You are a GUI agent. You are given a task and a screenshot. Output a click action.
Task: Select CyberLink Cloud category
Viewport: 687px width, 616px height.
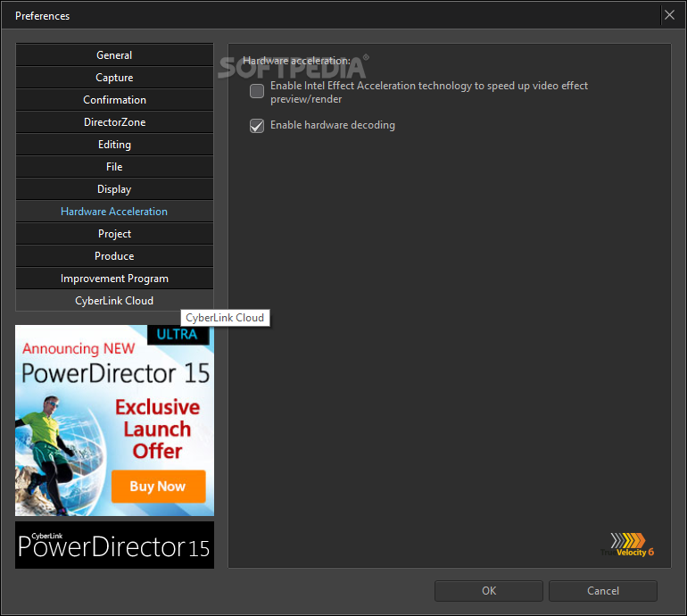click(x=114, y=301)
